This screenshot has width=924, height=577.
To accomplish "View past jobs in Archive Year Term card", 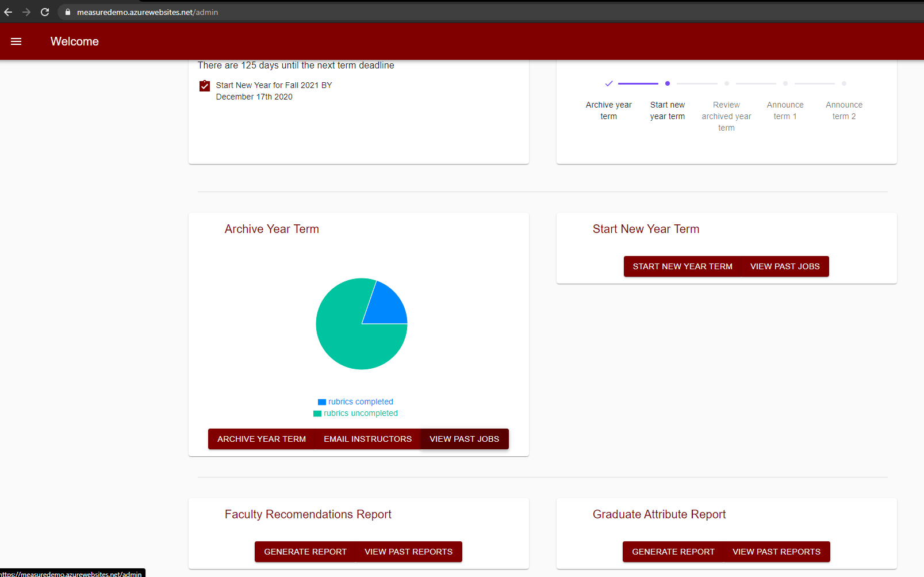I will click(465, 439).
